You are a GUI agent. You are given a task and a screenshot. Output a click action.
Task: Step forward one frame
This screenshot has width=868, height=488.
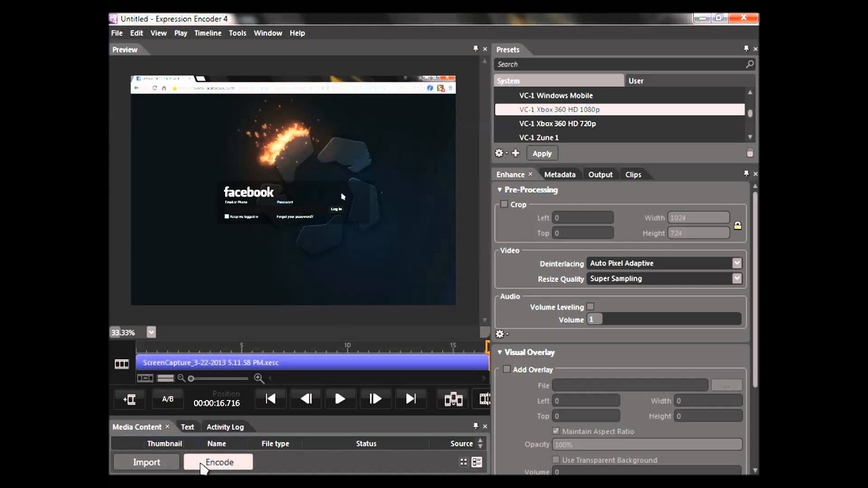coord(376,399)
